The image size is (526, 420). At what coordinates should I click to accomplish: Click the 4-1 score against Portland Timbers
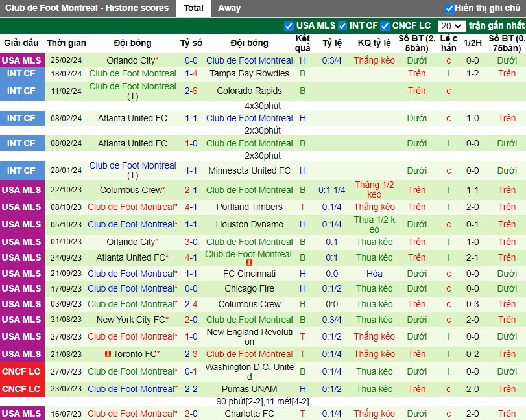[191, 207]
